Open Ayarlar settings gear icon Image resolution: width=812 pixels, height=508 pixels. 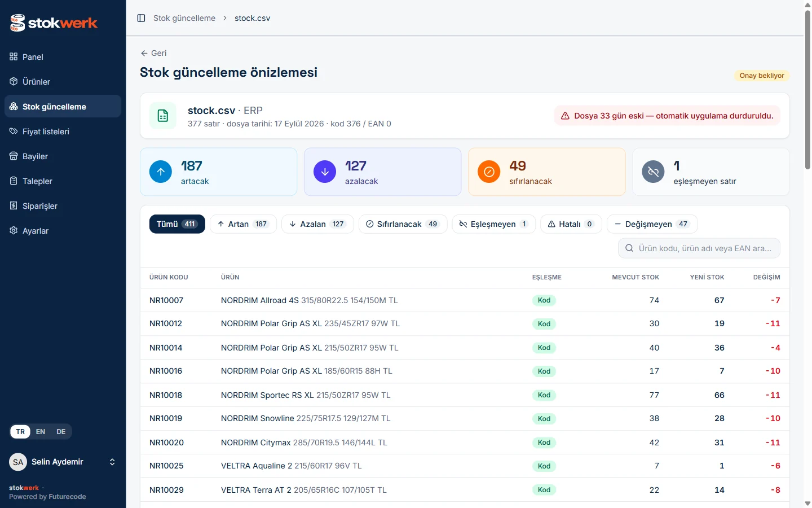(14, 230)
